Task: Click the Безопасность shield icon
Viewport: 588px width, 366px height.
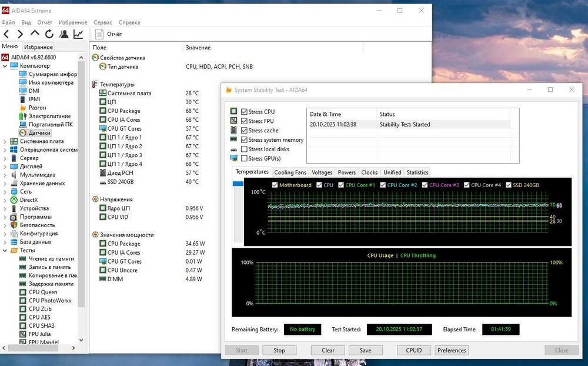Action: [x=14, y=225]
